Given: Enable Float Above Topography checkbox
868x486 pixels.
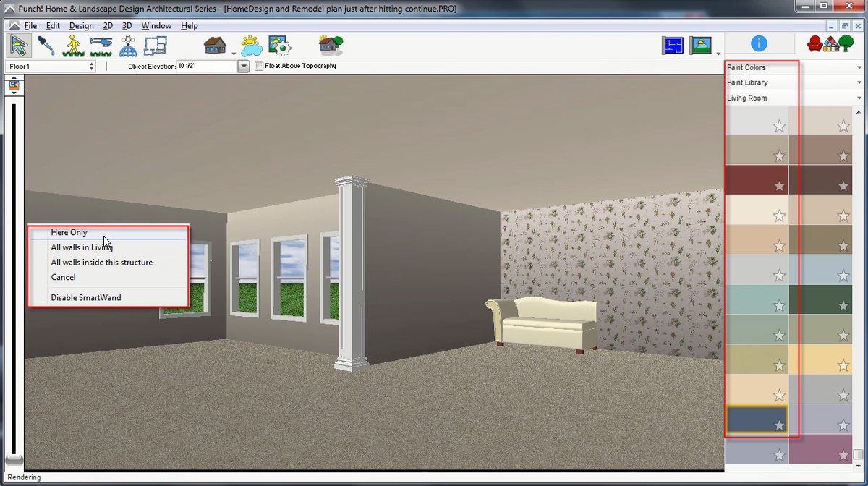Looking at the screenshot, I should (259, 66).
